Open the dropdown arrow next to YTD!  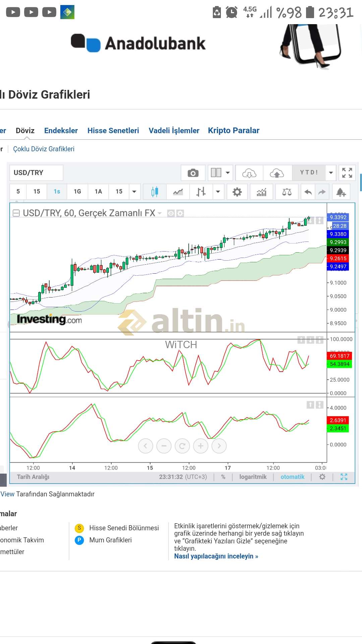pos(331,173)
